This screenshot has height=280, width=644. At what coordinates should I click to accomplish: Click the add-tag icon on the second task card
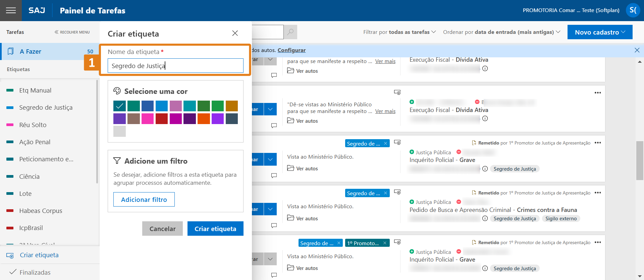point(397,92)
